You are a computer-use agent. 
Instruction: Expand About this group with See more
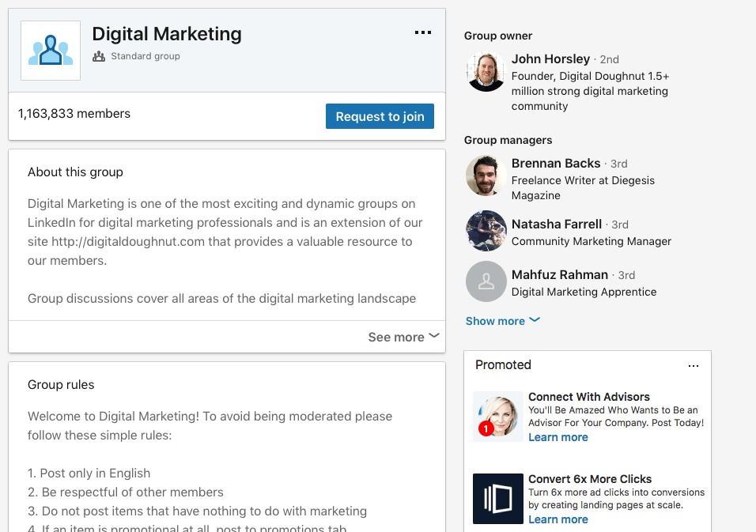403,337
